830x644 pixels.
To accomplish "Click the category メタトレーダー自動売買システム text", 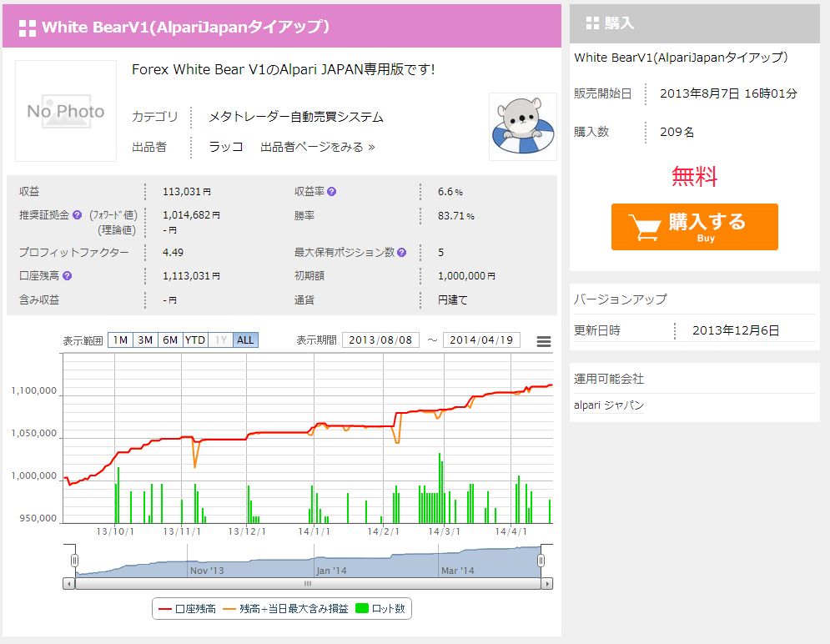I will [296, 117].
